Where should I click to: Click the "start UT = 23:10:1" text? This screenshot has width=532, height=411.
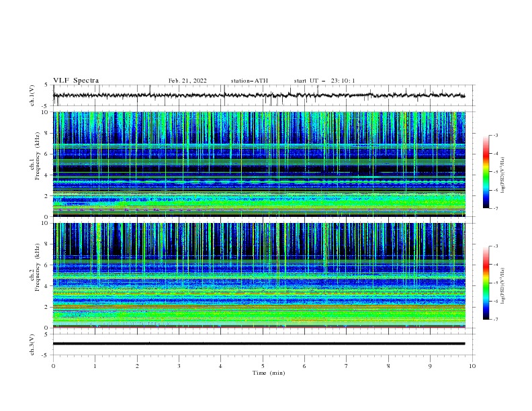[324, 81]
